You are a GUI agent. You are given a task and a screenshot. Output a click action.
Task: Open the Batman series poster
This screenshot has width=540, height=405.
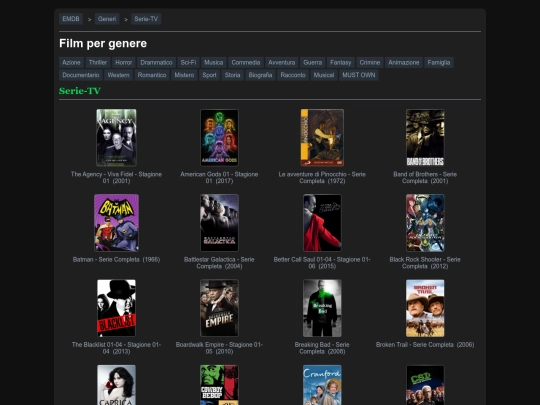(x=116, y=223)
